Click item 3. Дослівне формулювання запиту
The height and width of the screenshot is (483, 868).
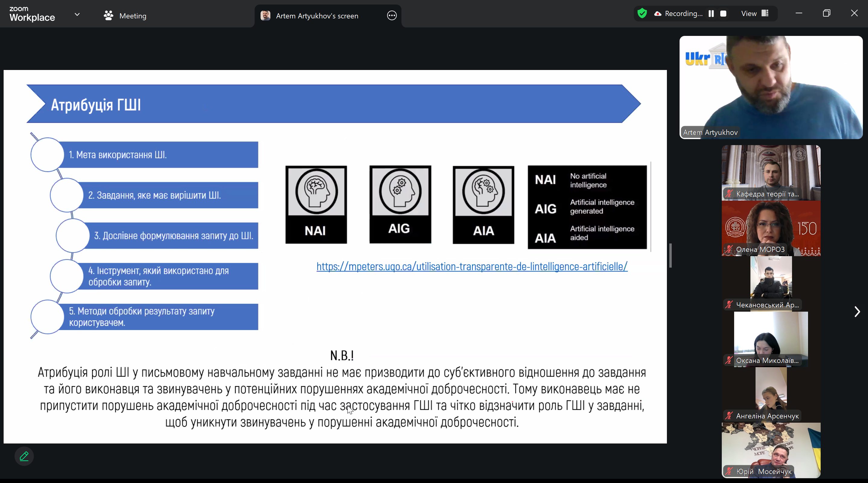(x=171, y=236)
